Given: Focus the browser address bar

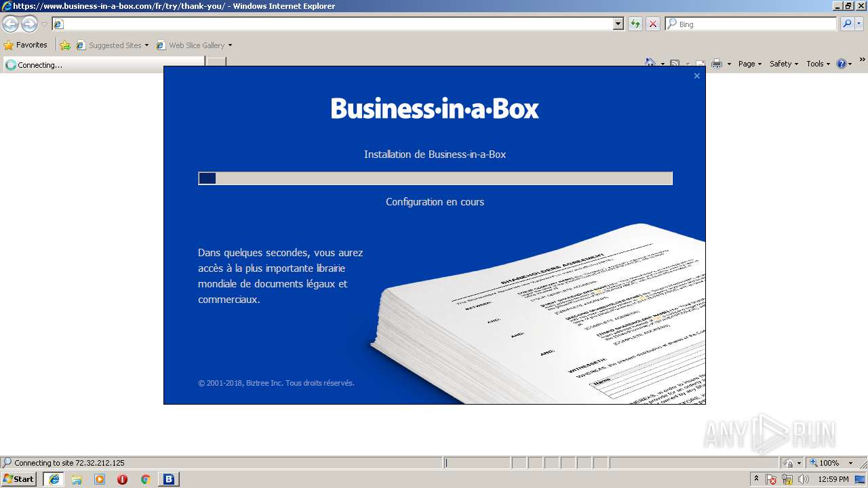Looking at the screenshot, I should (338, 24).
